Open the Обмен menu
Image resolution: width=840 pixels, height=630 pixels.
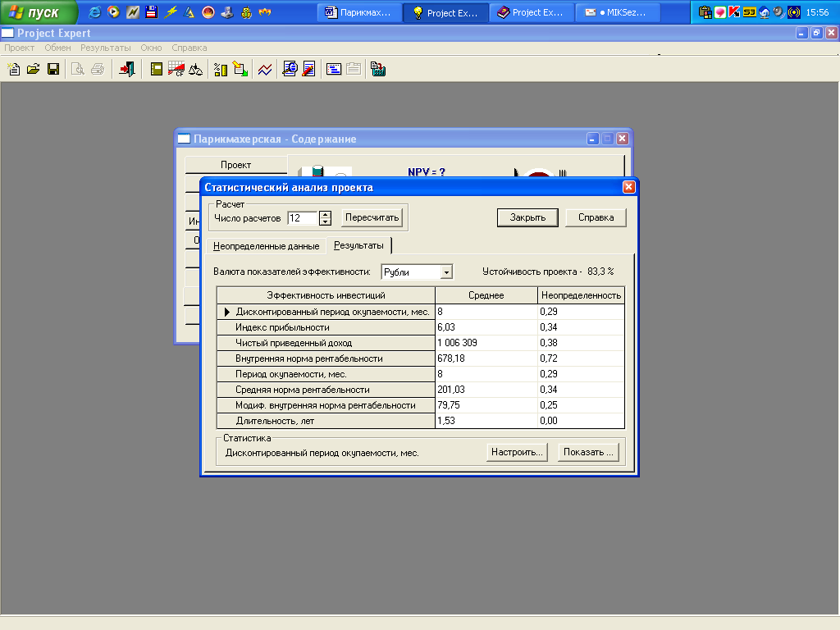click(x=58, y=48)
